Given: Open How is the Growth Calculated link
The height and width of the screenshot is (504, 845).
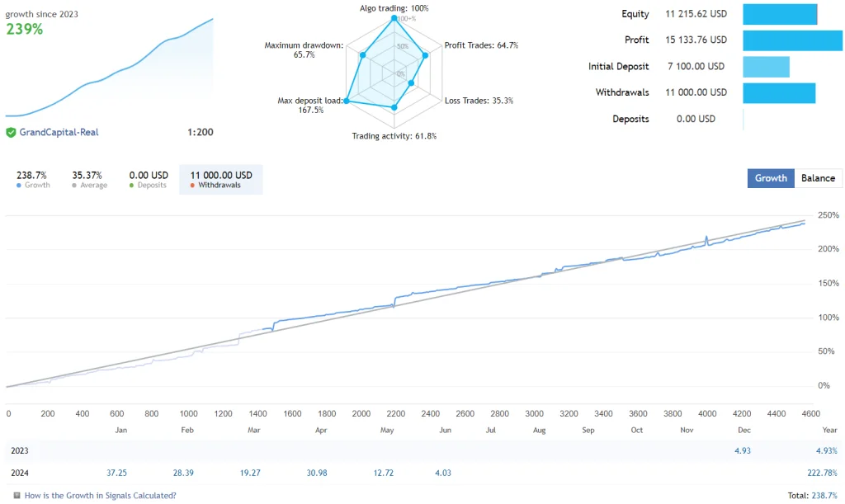Looking at the screenshot, I should tap(100, 496).
